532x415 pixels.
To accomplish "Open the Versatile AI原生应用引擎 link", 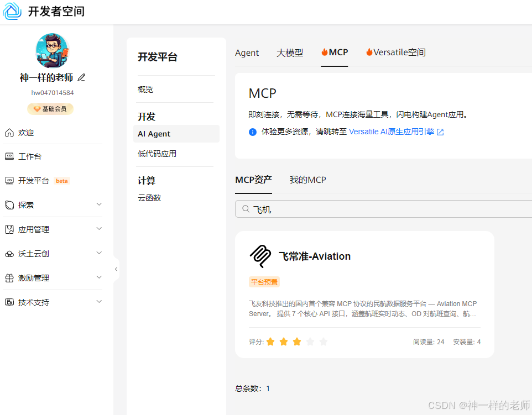I will click(x=392, y=132).
